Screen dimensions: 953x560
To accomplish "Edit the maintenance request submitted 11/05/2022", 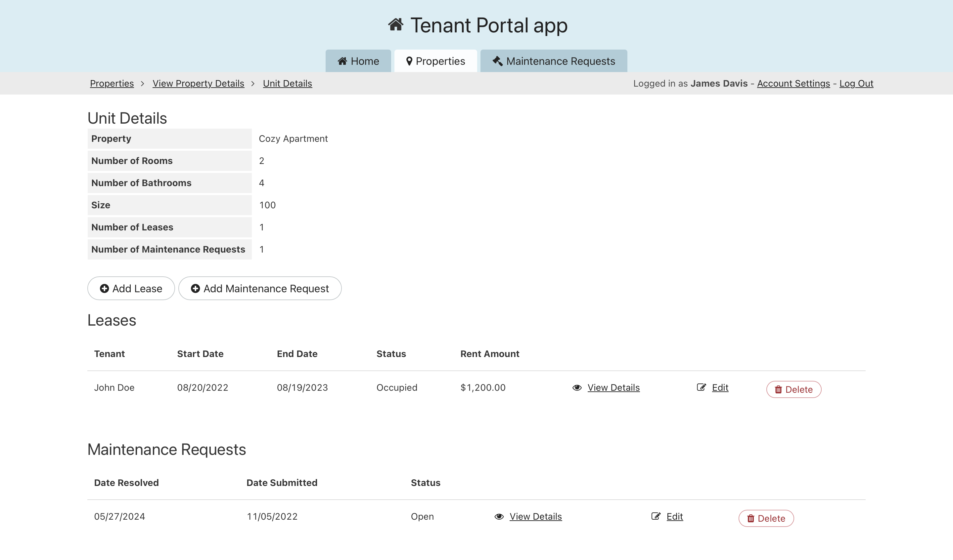I will [674, 517].
